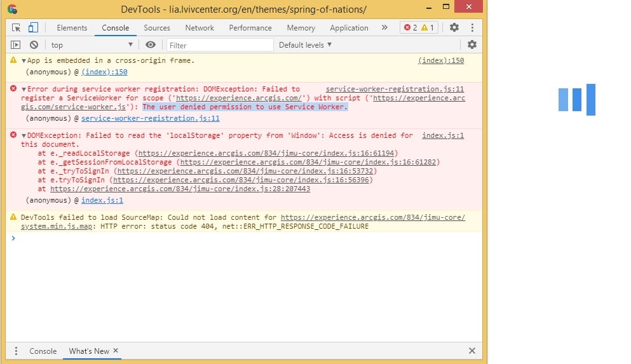This screenshot has height=364, width=631.
Task: Open the Default levels dropdown
Action: [305, 44]
